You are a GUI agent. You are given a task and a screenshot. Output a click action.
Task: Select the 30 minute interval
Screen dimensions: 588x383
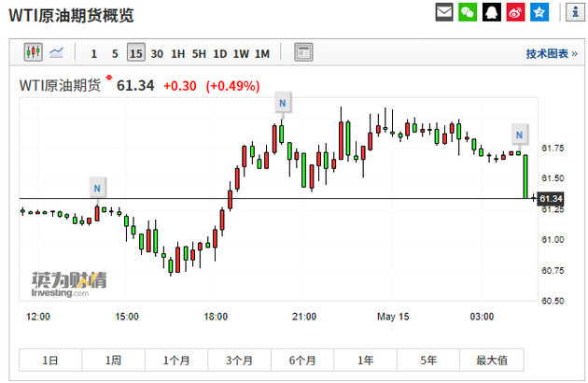(157, 54)
